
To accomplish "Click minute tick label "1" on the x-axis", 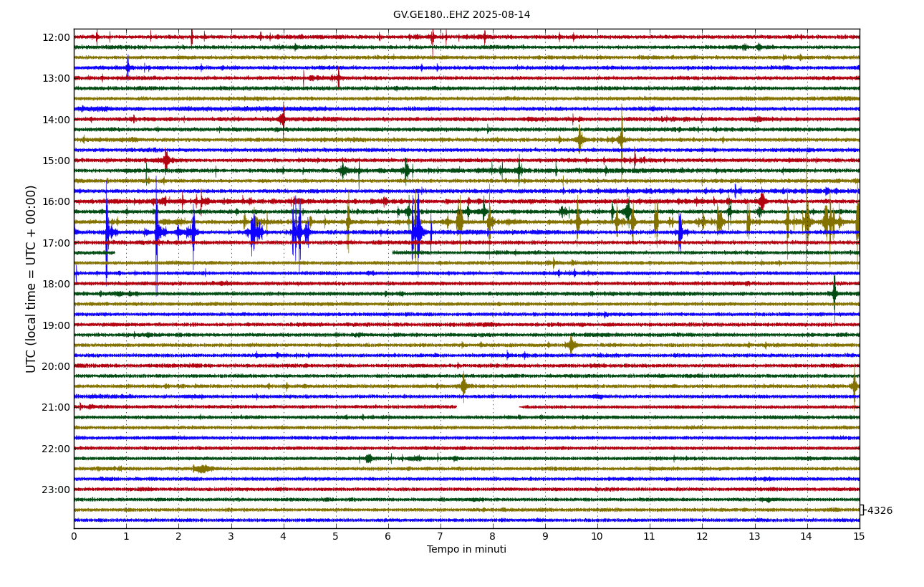I will click(x=126, y=536).
